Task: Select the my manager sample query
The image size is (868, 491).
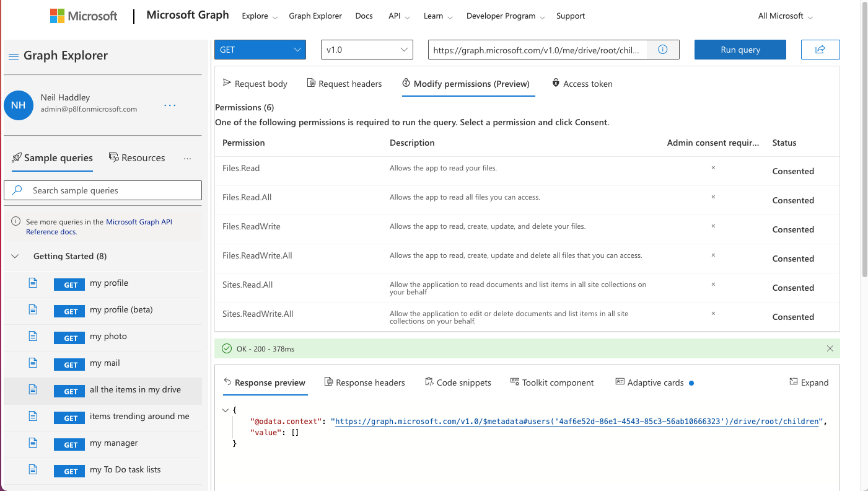Action: point(113,443)
